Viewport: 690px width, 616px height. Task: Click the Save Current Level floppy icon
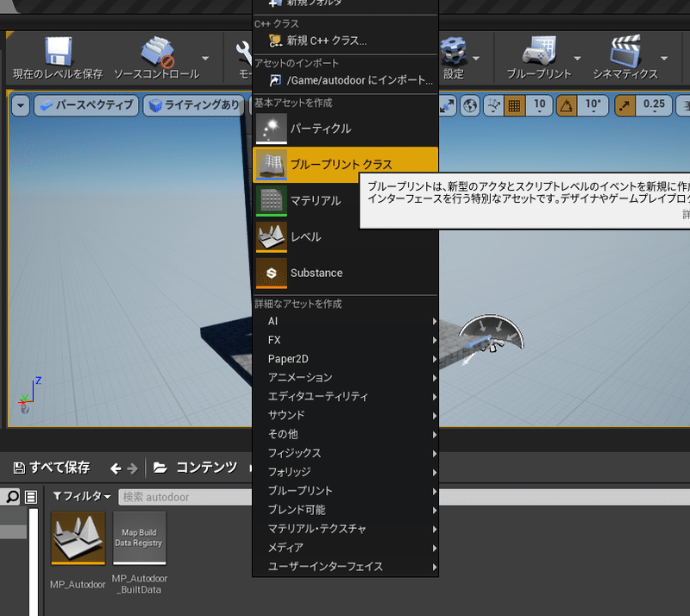tap(58, 51)
